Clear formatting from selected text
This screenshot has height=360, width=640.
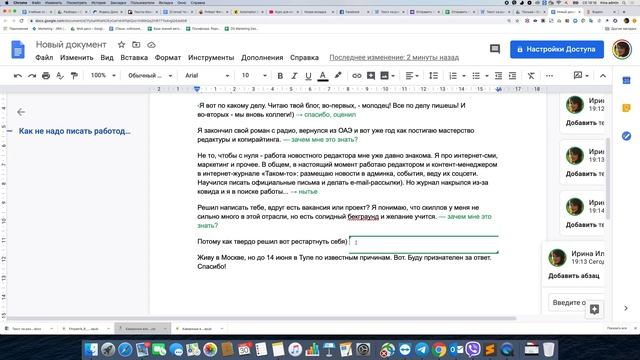[531, 76]
